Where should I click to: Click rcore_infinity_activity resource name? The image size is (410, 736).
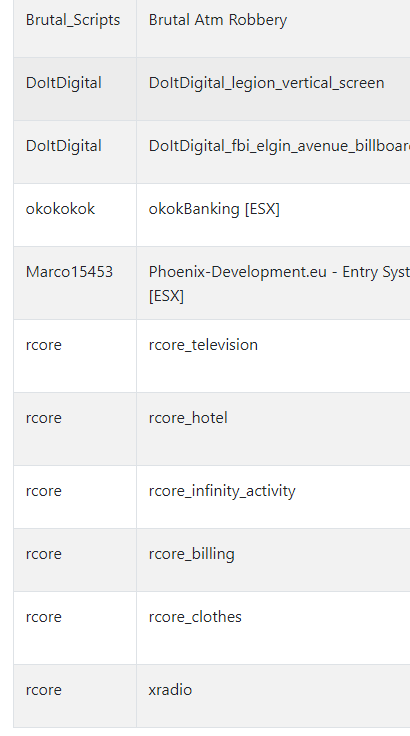pyautogui.click(x=222, y=491)
